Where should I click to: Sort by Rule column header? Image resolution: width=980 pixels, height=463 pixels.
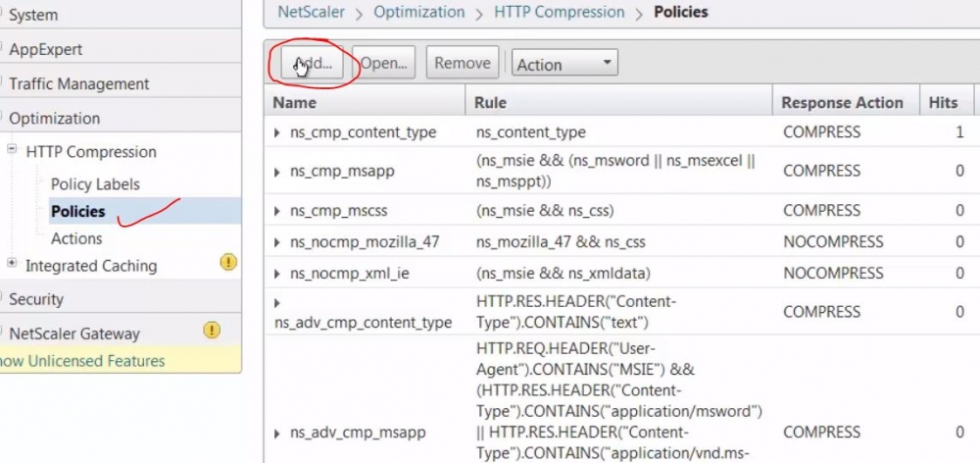[618, 102]
